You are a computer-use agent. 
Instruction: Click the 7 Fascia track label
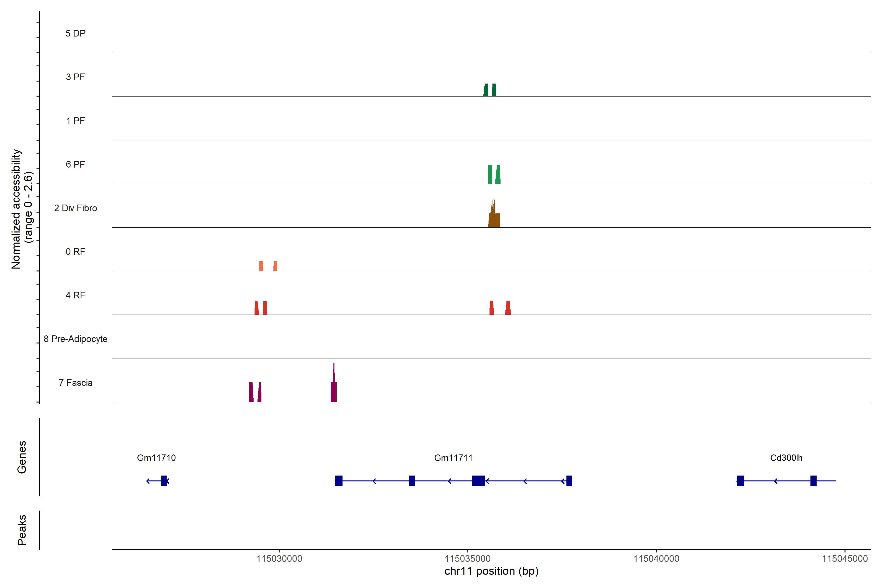pos(75,382)
